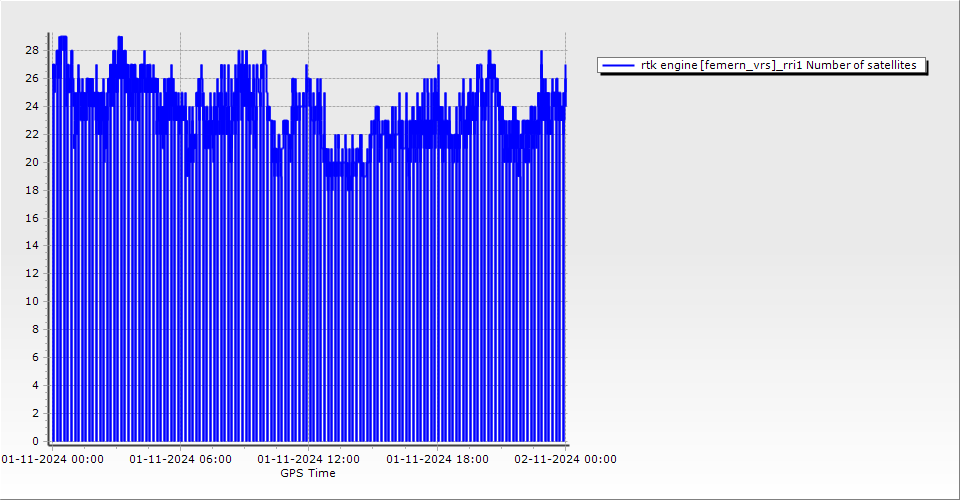
Task: Click the y-axis value 0
Action: pos(35,441)
